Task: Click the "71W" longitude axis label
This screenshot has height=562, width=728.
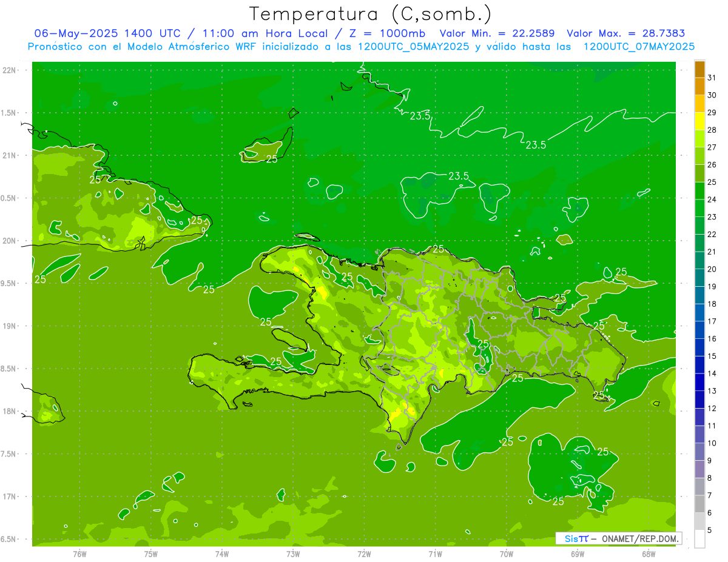Action: coord(435,554)
